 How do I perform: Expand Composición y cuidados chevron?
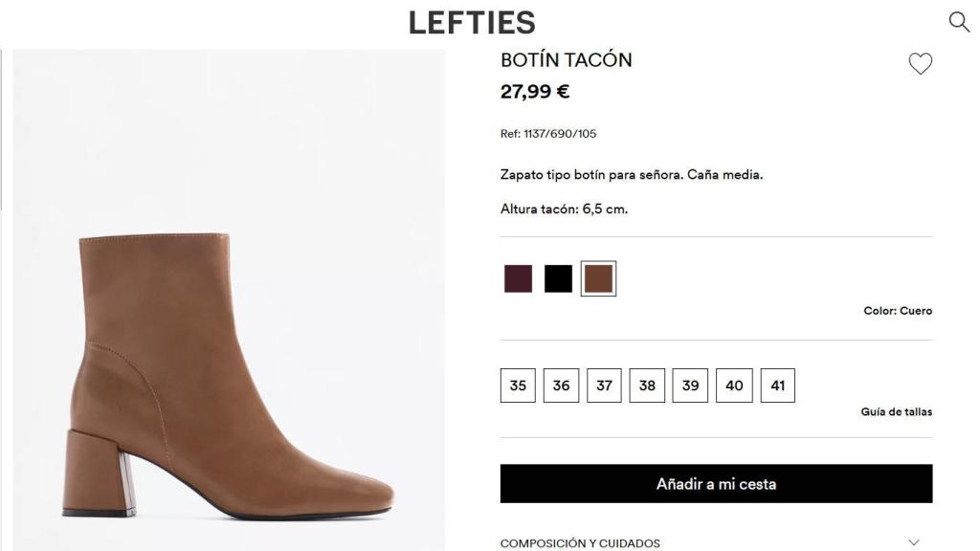click(914, 542)
